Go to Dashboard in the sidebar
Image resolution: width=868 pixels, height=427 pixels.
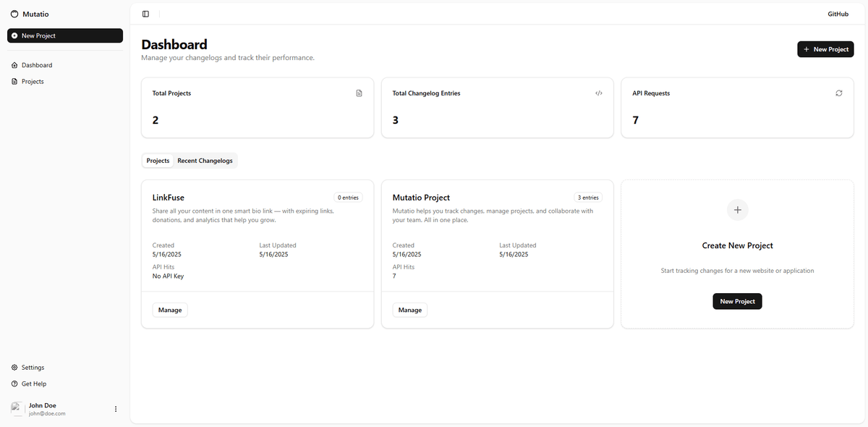(36, 65)
